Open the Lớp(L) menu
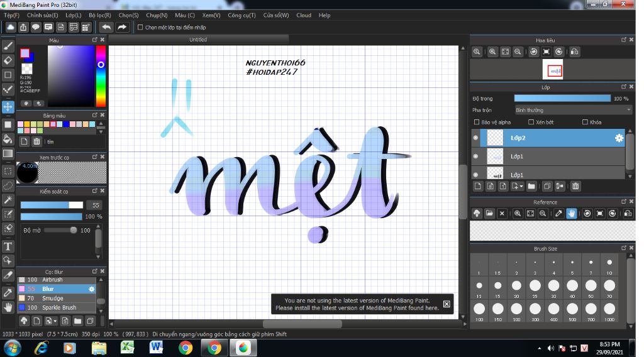Image resolution: width=644 pixels, height=357 pixels. 74,15
